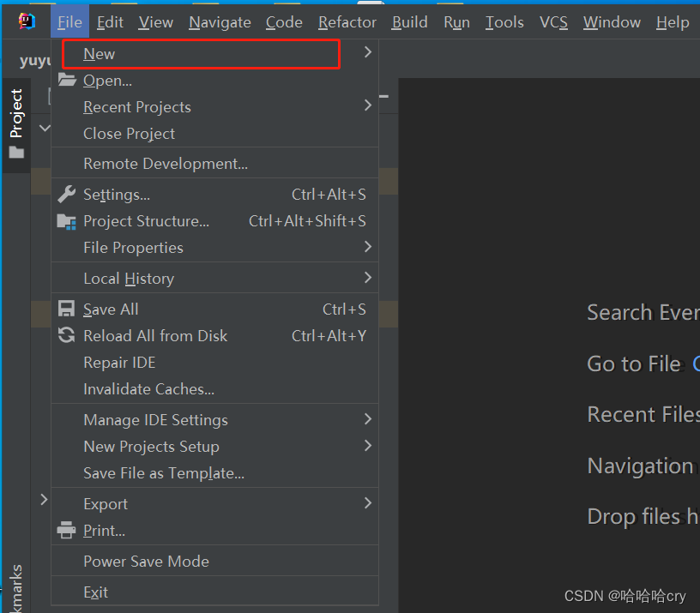Viewport: 700px width, 613px height.
Task: Open the Navigate menu
Action: pyautogui.click(x=220, y=21)
